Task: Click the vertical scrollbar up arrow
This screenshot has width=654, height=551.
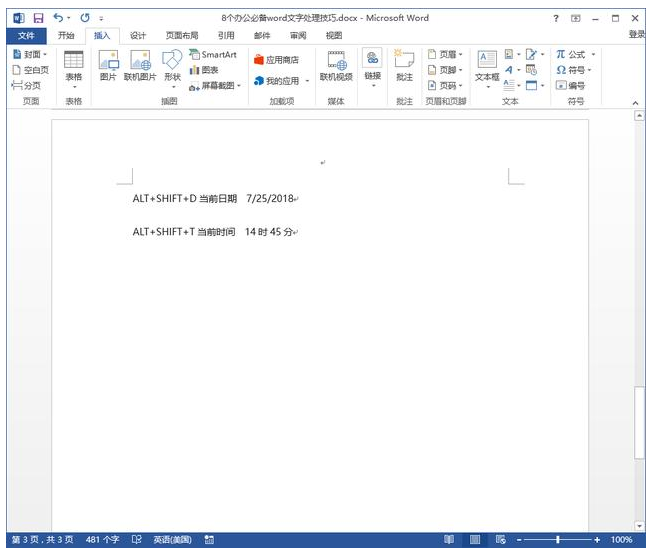Action: [x=639, y=116]
